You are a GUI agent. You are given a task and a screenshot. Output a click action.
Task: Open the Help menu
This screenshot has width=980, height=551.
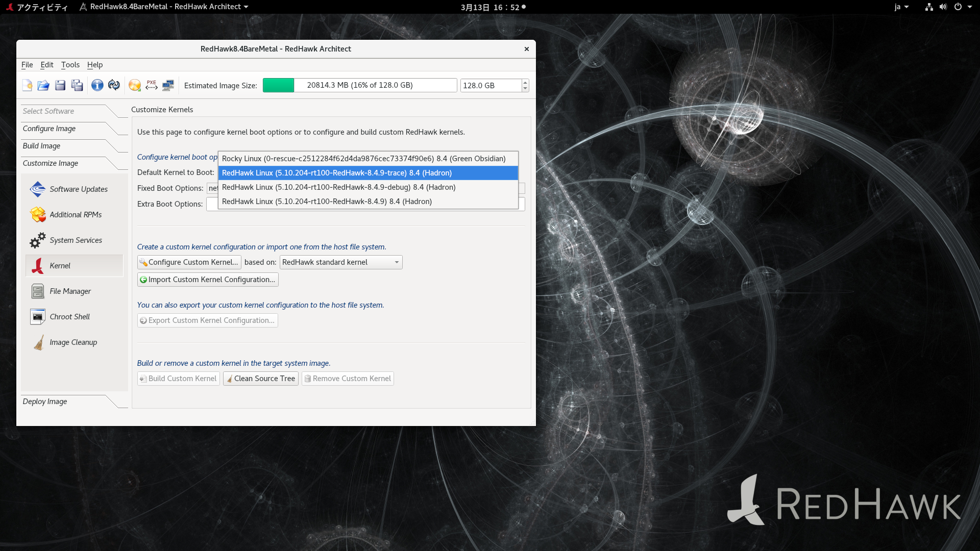(x=95, y=65)
